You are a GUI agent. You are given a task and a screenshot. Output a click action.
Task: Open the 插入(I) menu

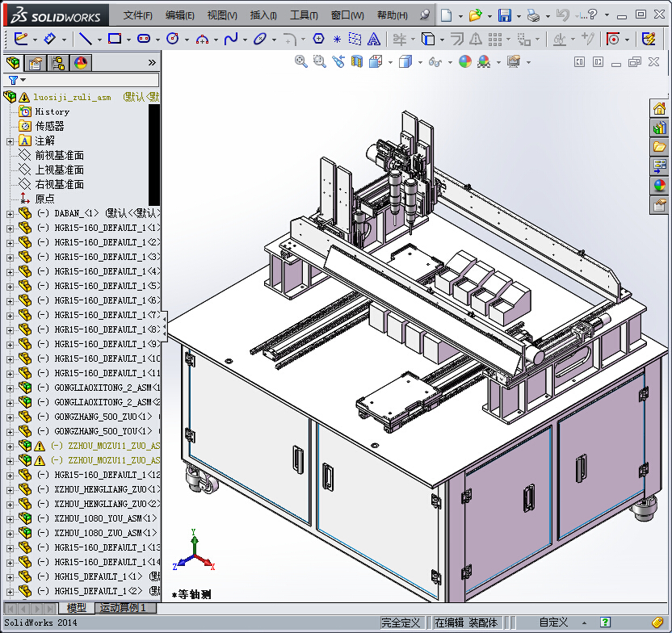pyautogui.click(x=263, y=15)
